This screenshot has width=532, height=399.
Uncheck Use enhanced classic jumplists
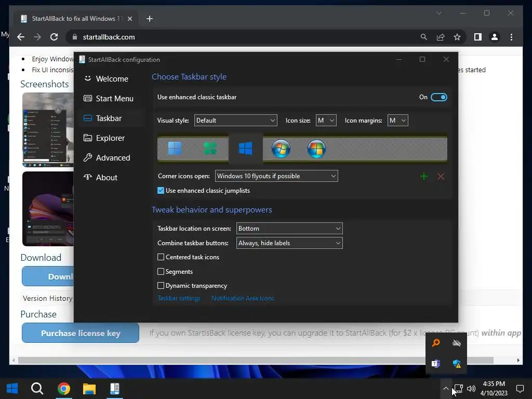(x=161, y=191)
